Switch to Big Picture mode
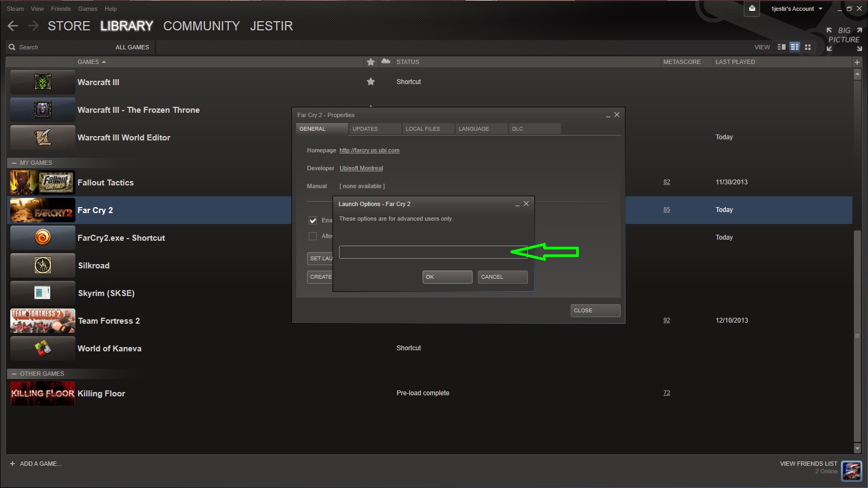 coord(844,39)
